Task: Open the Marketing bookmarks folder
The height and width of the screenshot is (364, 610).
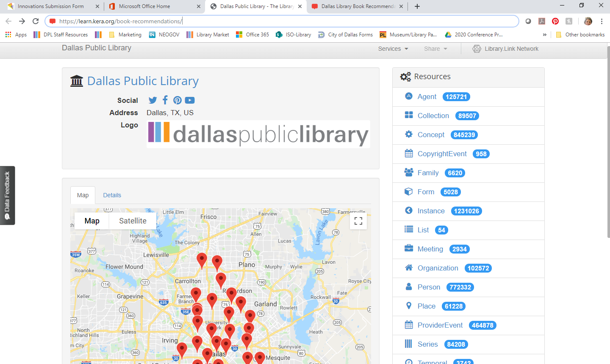Action: tap(125, 35)
